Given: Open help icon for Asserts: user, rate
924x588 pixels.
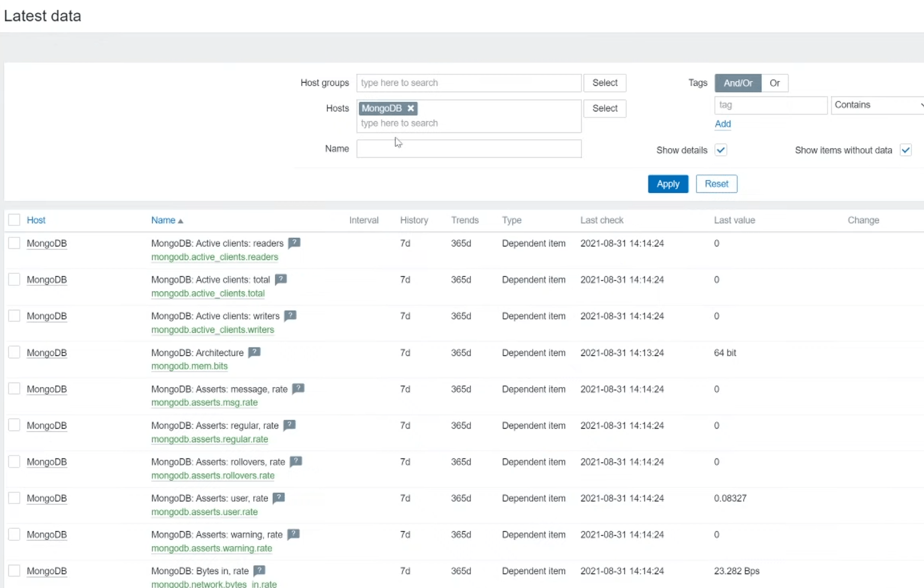Looking at the screenshot, I should point(279,498).
